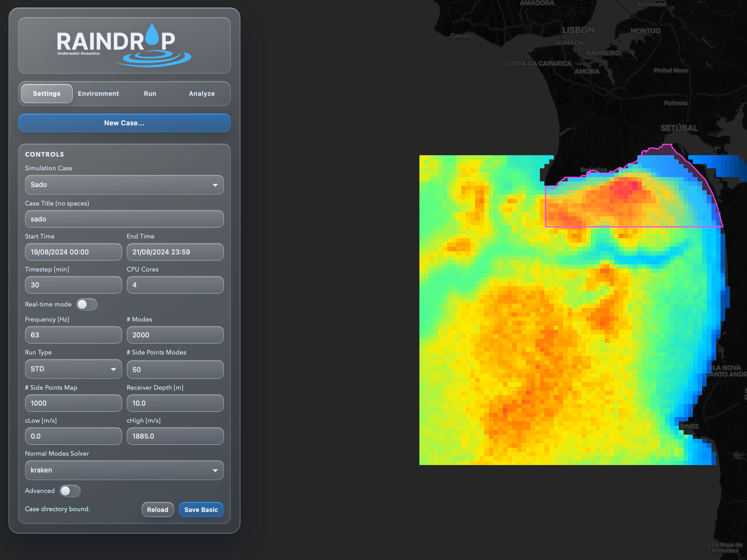Click the New Case... button
This screenshot has width=747, height=560.
click(x=124, y=123)
